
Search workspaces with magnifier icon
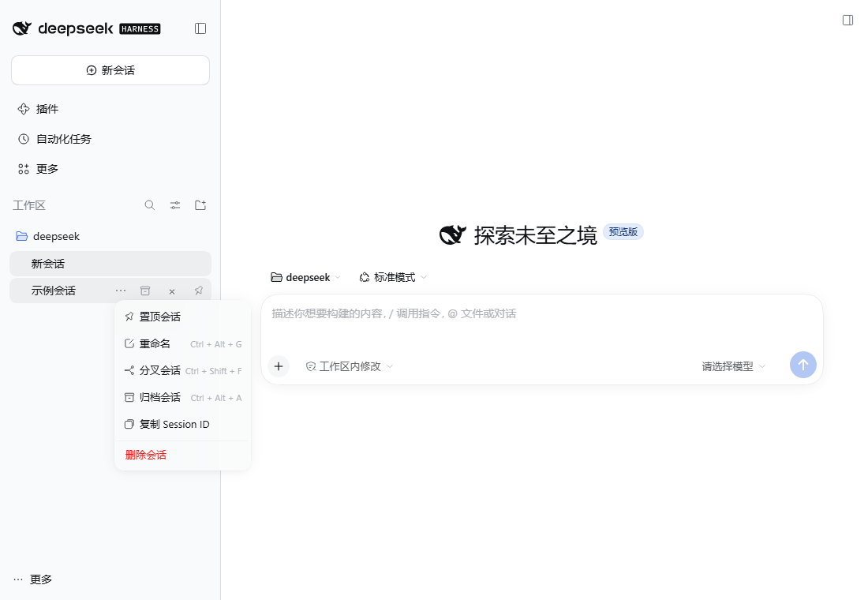click(149, 205)
